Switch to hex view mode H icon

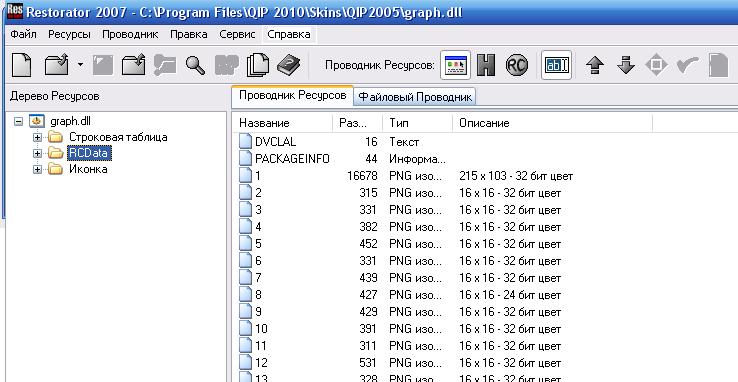click(x=486, y=65)
